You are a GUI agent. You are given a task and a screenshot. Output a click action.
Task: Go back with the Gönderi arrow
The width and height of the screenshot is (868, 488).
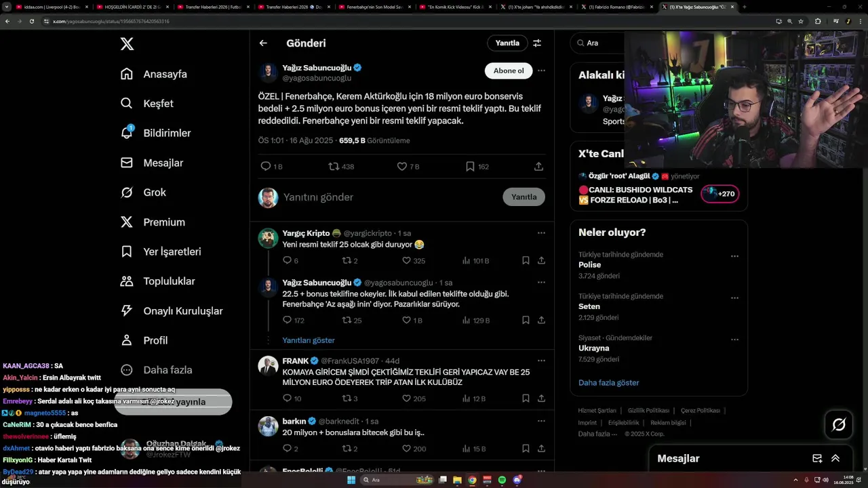click(263, 43)
